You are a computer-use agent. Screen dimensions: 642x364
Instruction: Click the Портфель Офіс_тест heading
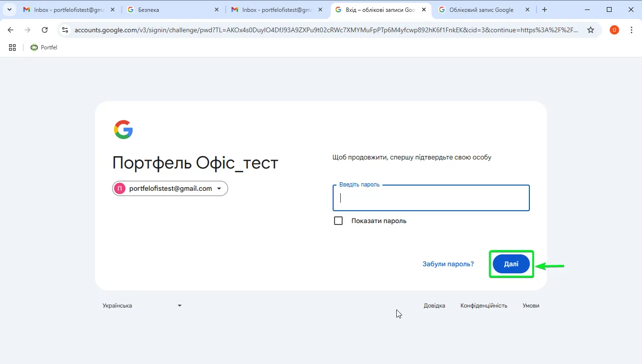click(195, 163)
